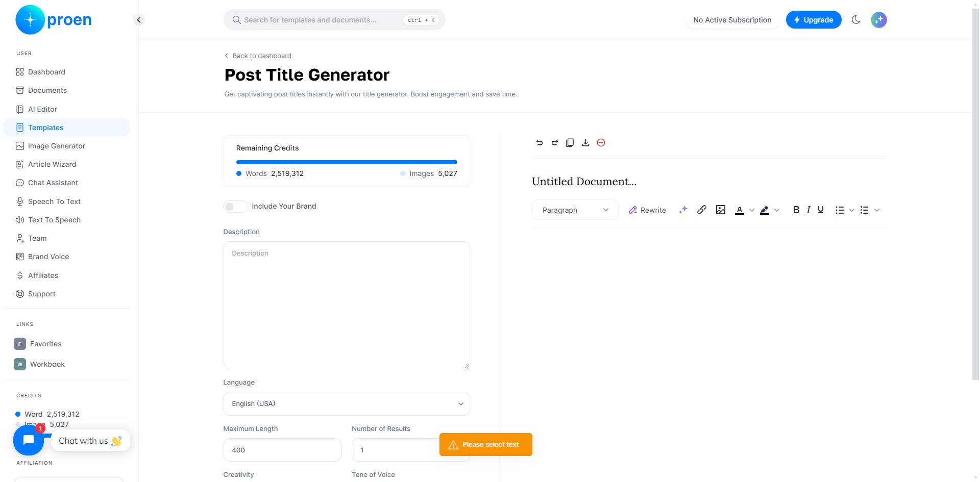980x482 pixels.
Task: Open Speech To Text in the sidebar
Action: pos(66,201)
